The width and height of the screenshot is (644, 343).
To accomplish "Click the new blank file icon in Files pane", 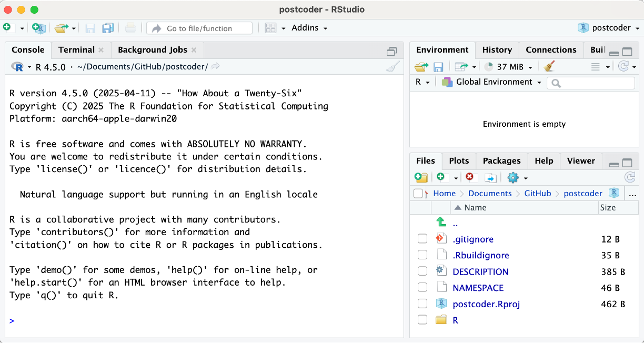I will click(440, 177).
